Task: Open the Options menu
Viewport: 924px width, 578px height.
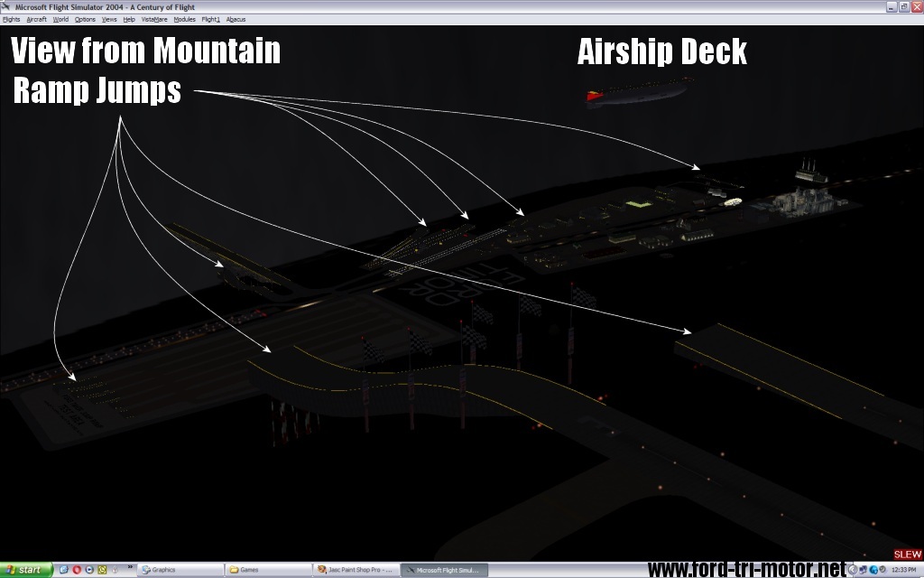Action: click(85, 20)
